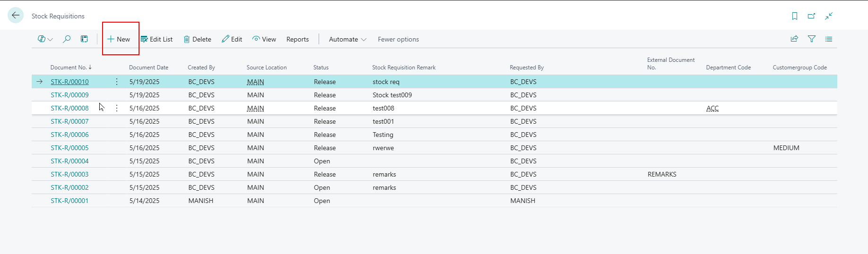Bookmark this page using the bookmark icon
This screenshot has width=868, height=254.
tap(795, 16)
